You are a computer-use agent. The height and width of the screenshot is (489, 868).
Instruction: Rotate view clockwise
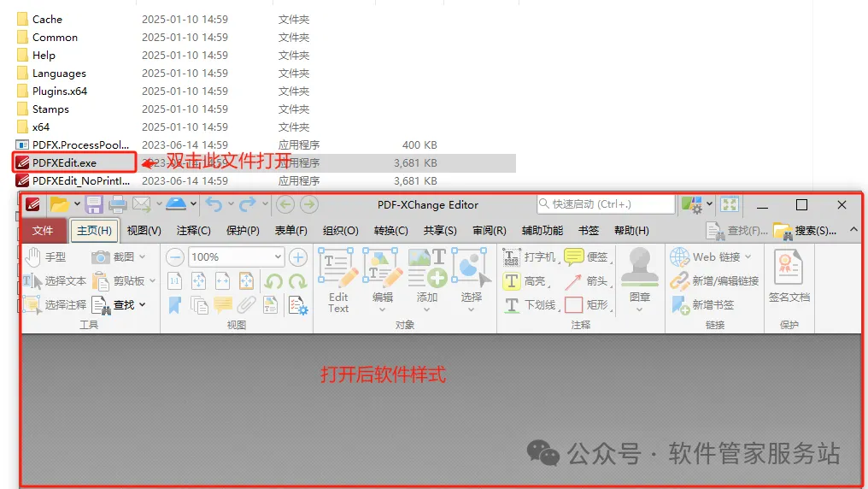[x=298, y=281]
